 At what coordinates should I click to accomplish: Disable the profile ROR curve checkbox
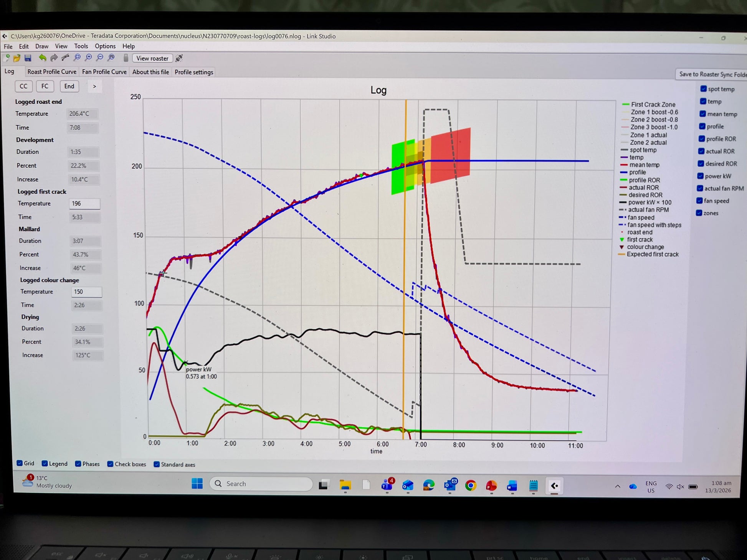tap(702, 139)
